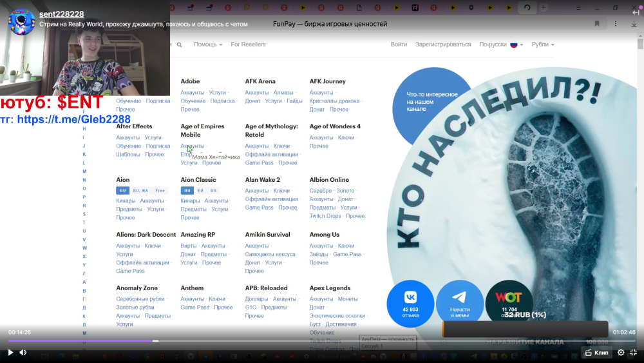Exit fullscreen mode in the player
This screenshot has height=363, width=644.
(634, 352)
